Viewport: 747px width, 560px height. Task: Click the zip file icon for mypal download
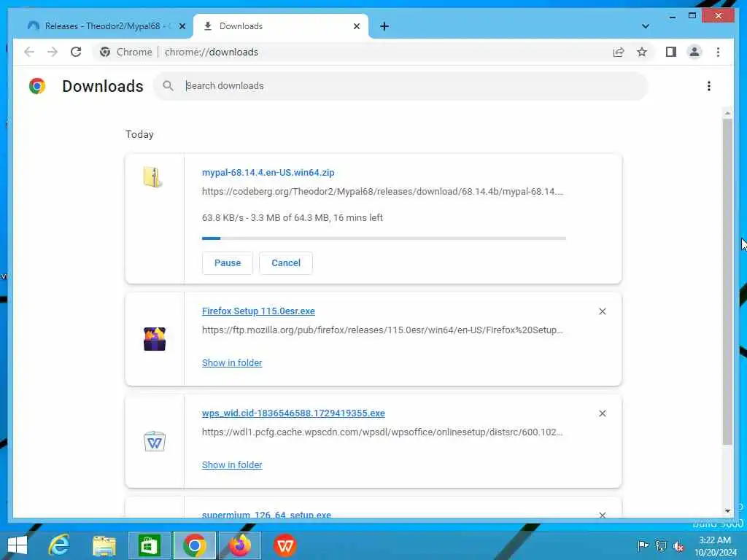click(x=152, y=177)
